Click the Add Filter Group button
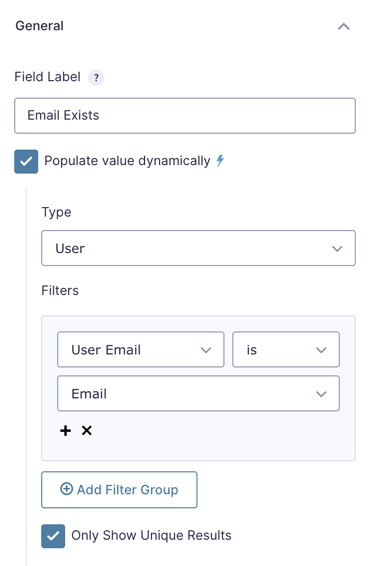 119,489
